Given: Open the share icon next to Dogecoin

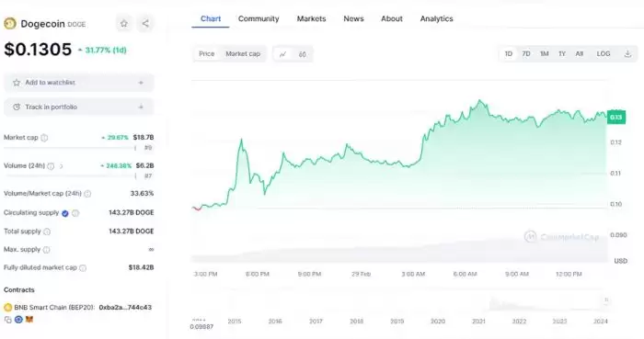Looking at the screenshot, I should (145, 23).
